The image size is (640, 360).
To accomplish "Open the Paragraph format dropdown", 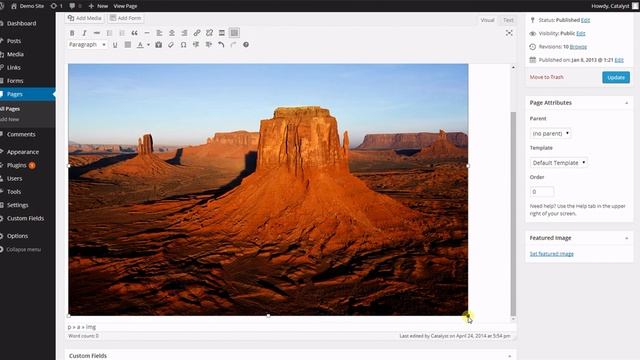I will [87, 44].
